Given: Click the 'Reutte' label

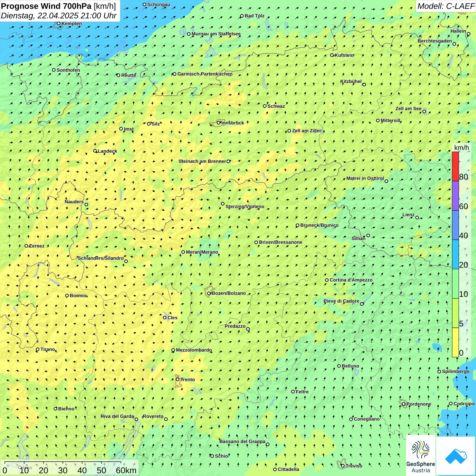Looking at the screenshot, I should [x=129, y=75].
